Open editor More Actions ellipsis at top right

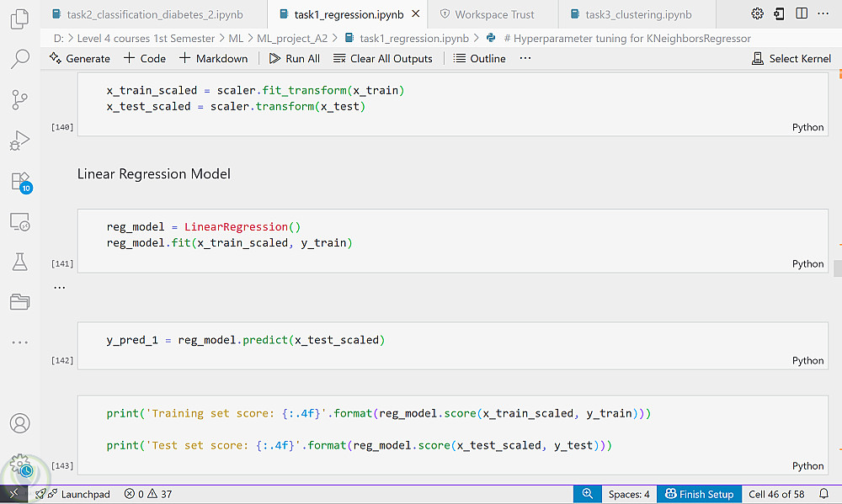pyautogui.click(x=823, y=14)
